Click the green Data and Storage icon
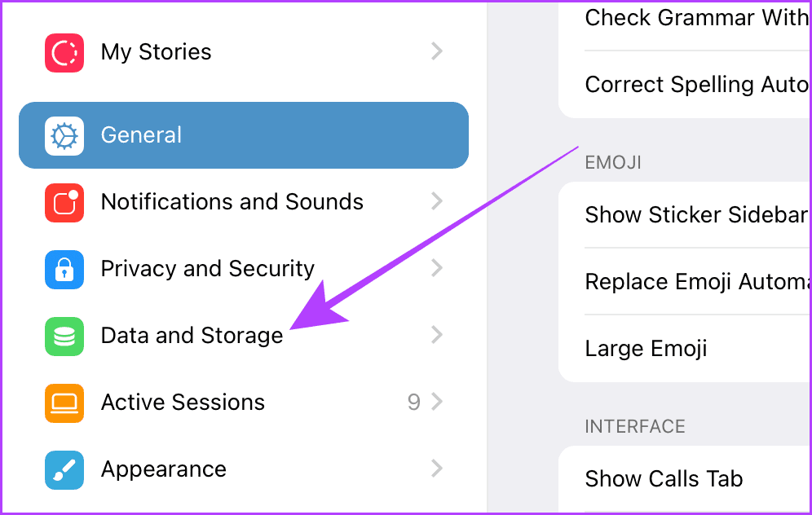This screenshot has height=515, width=812. 64,336
